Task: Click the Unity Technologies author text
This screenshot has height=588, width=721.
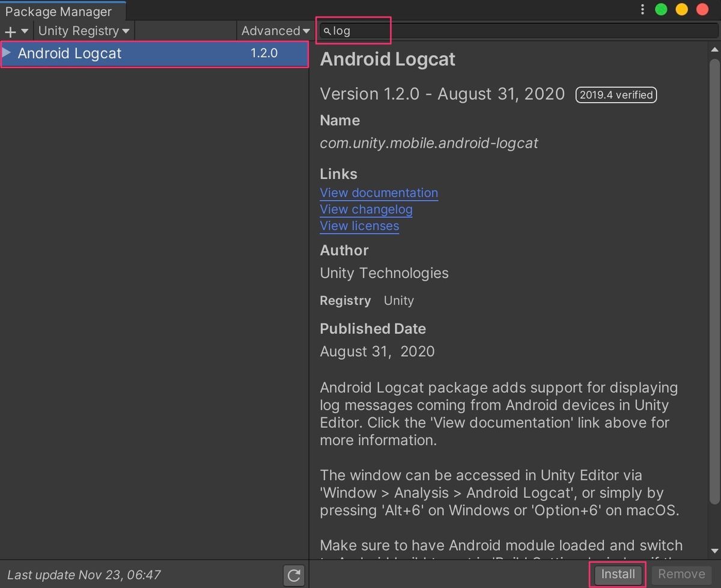Action: click(384, 273)
